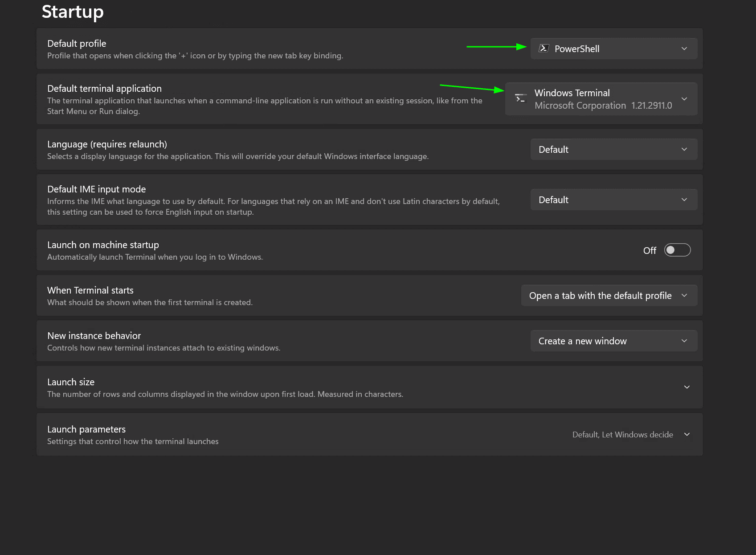Click the 'Microsoft Corporation 1.21.2911.0' version text
The image size is (756, 555).
(603, 106)
